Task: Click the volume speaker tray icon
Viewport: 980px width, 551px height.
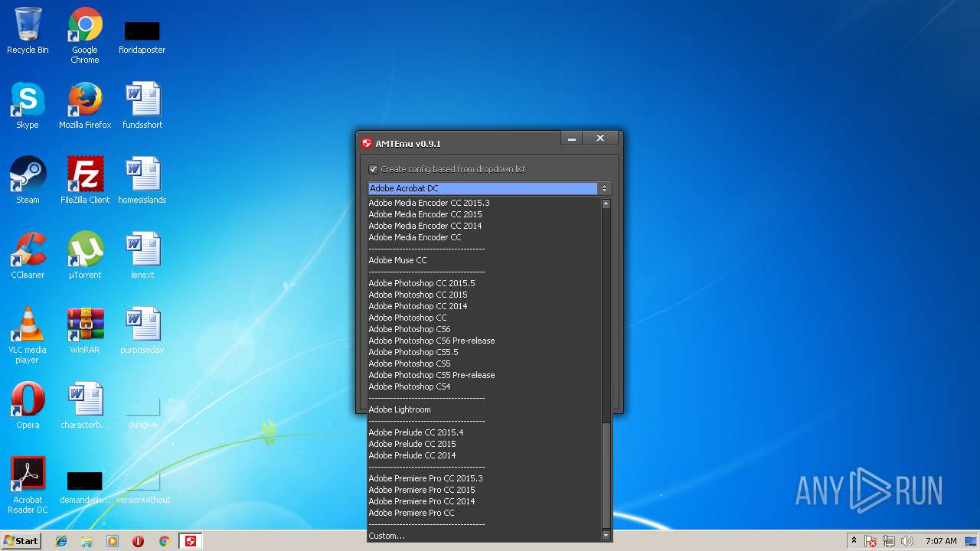Action: [907, 541]
